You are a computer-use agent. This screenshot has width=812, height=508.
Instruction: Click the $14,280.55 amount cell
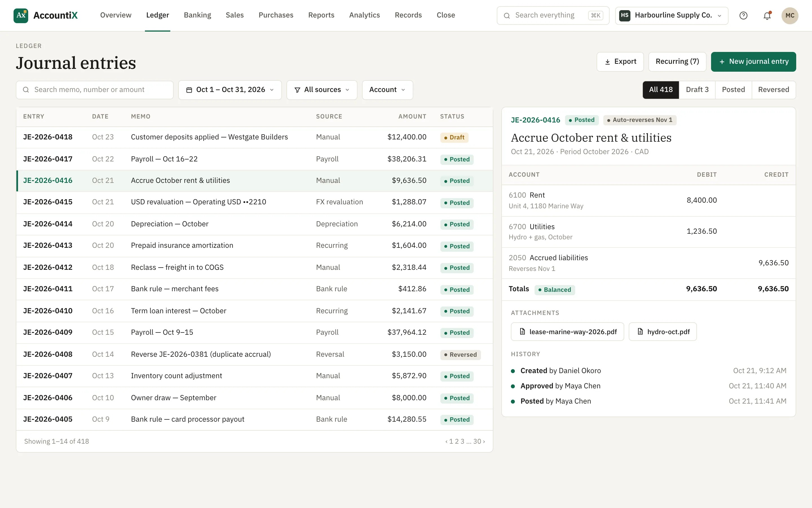(x=407, y=419)
